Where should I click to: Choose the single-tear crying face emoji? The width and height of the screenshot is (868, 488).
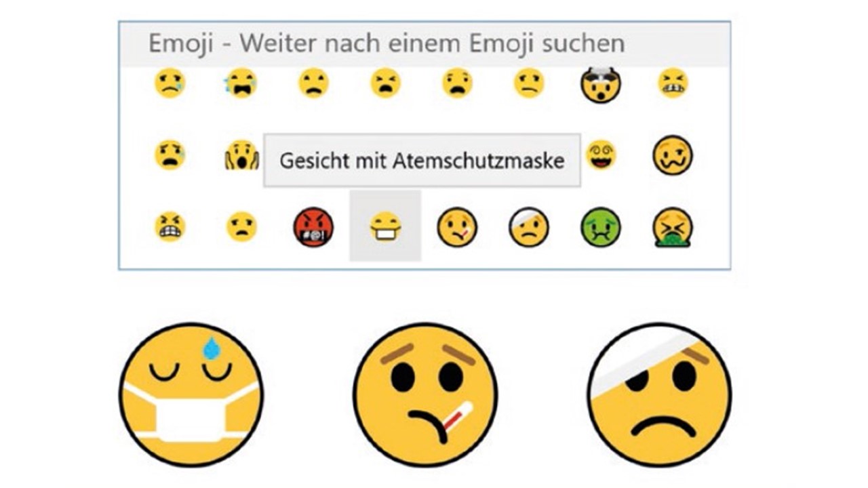coord(170,83)
